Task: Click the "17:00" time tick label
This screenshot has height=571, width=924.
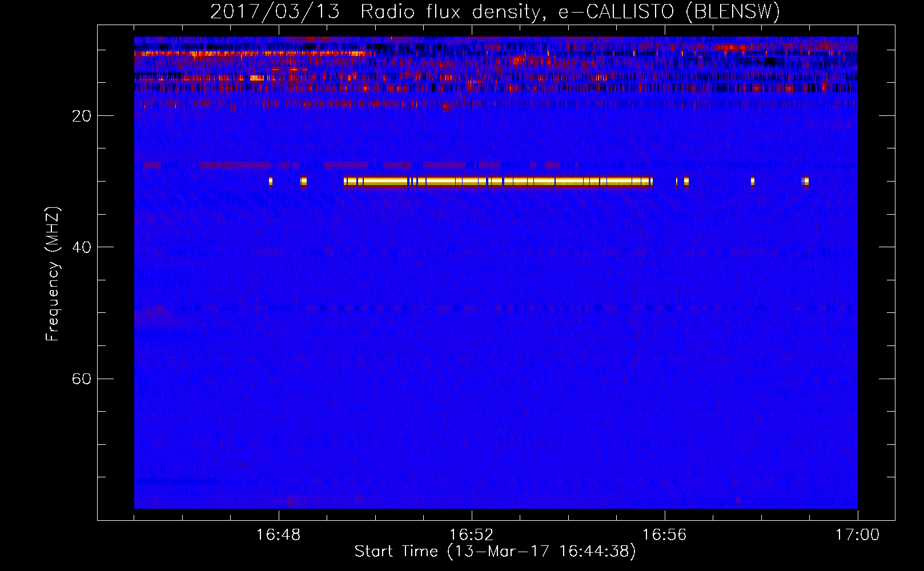Action: tap(857, 535)
